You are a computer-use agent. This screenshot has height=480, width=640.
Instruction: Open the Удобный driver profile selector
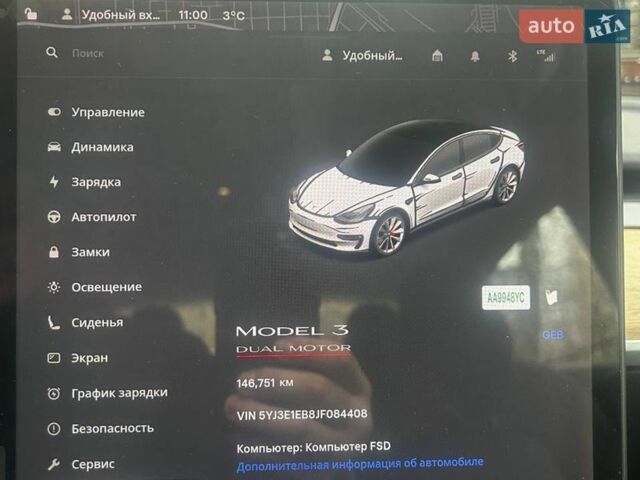point(362,56)
